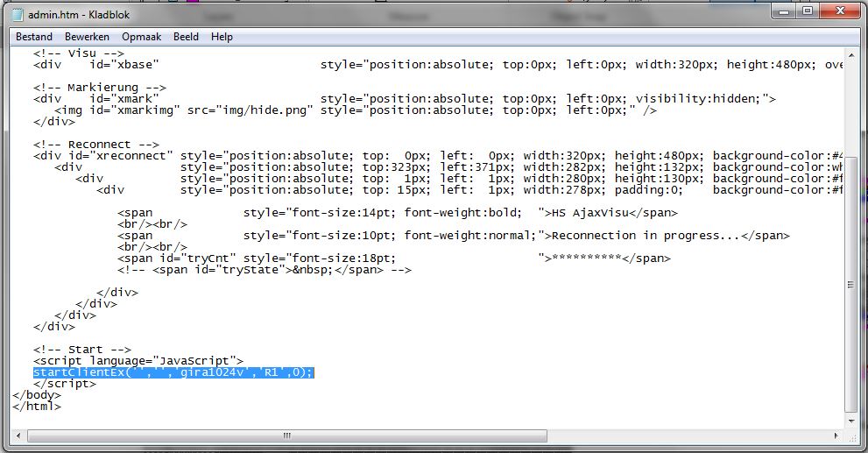Open the Bewerken menu
Screen dimensions: 868x453
tap(87, 37)
